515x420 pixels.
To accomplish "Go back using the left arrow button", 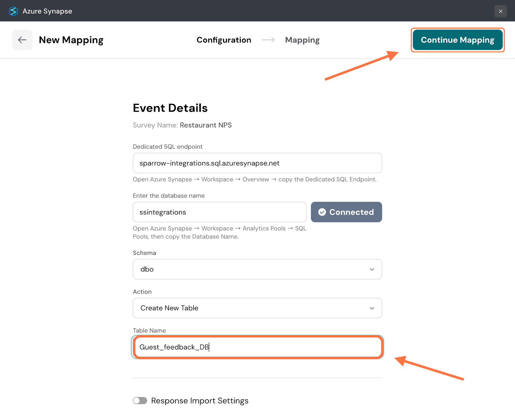I will click(22, 40).
